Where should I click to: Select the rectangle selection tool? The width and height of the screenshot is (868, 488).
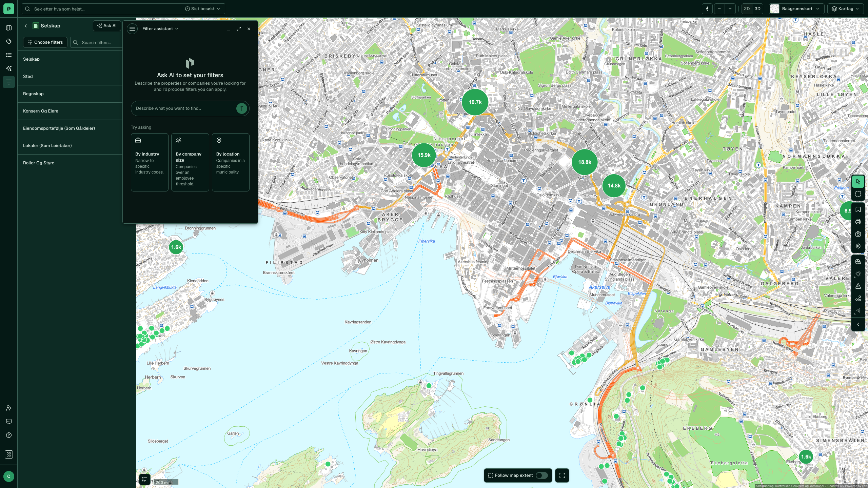[858, 194]
